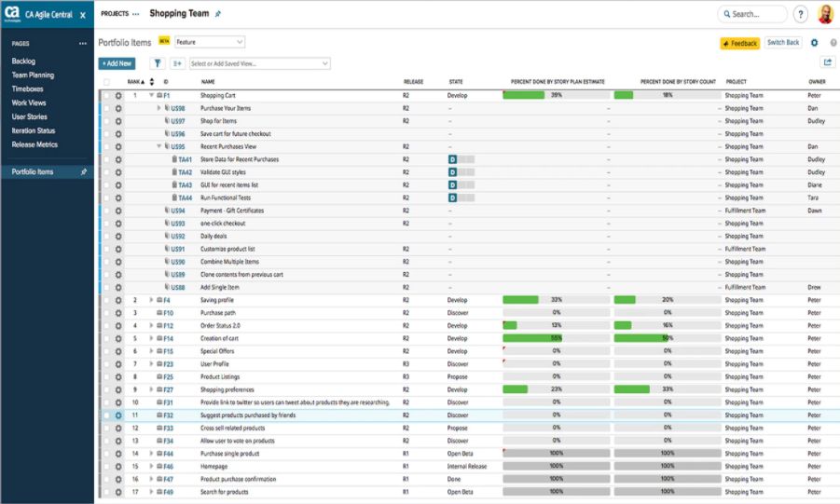This screenshot has width=840, height=504.
Task: Open the row gear for Shopping Cart
Action: click(x=118, y=95)
